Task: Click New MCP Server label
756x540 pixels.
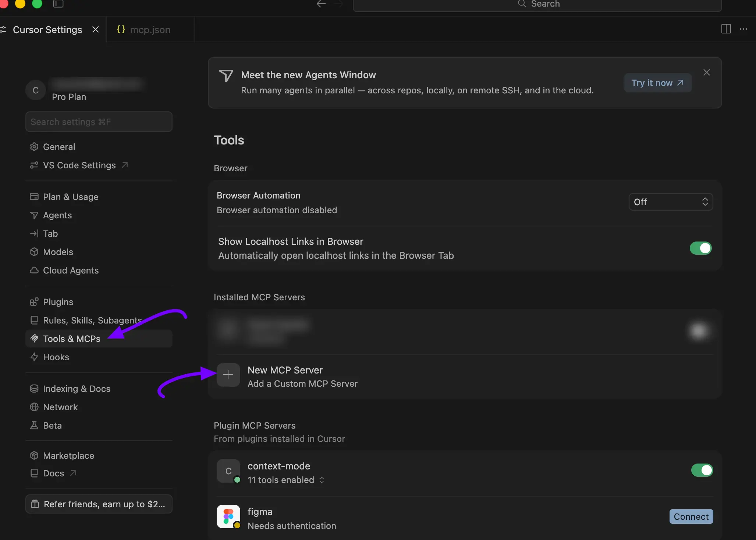Action: 285,370
